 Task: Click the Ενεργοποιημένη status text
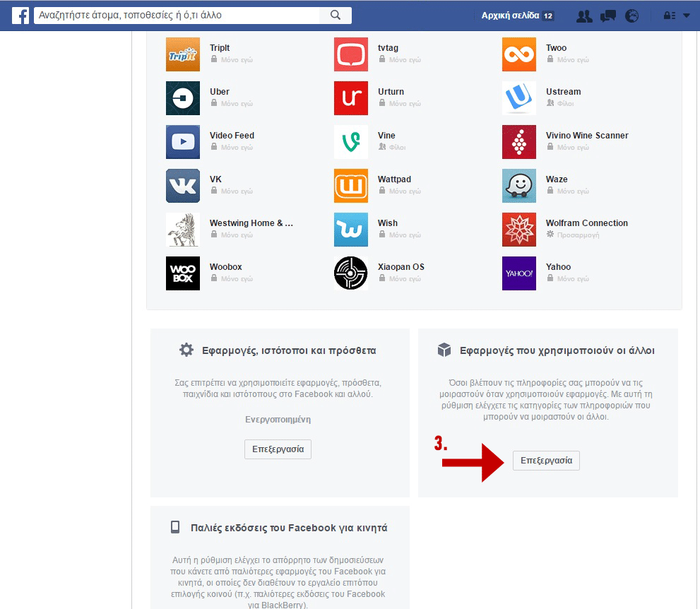click(278, 419)
